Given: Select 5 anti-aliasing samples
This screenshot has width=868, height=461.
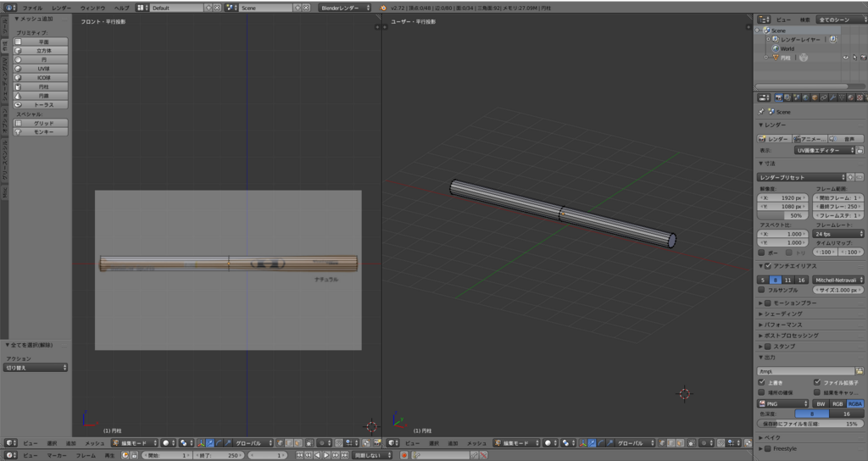Looking at the screenshot, I should coord(763,280).
